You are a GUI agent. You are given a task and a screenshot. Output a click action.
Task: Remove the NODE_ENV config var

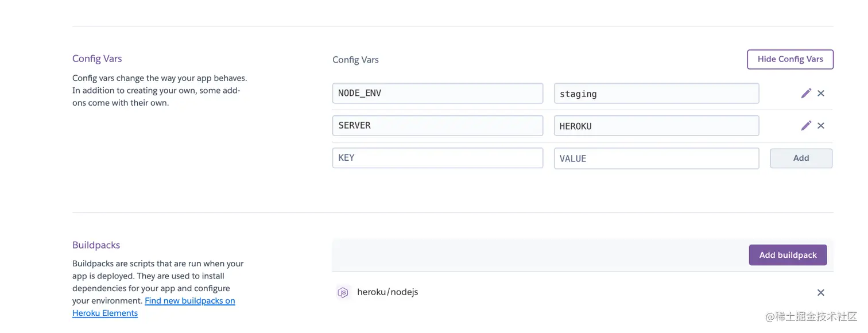pyautogui.click(x=820, y=93)
